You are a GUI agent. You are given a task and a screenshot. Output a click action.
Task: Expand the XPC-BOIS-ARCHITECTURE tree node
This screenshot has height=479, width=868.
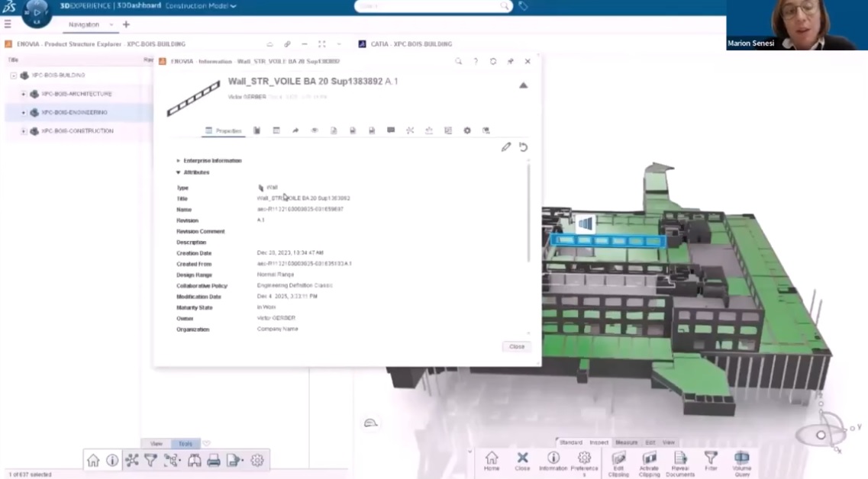[x=24, y=94]
